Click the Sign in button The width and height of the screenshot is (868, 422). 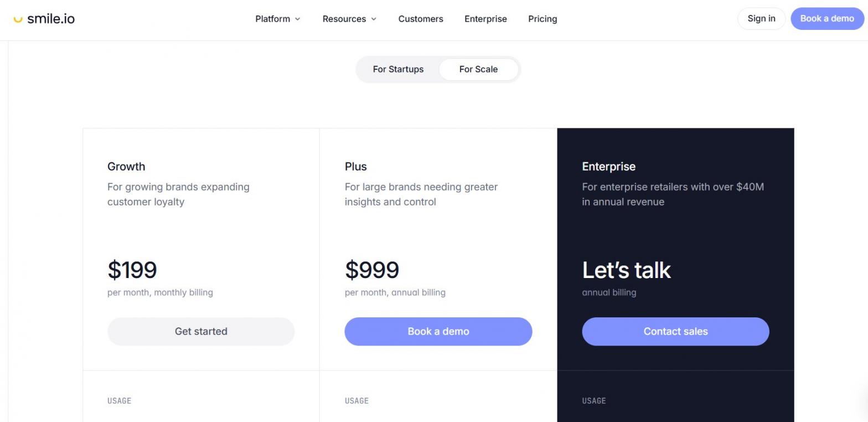[x=761, y=19]
